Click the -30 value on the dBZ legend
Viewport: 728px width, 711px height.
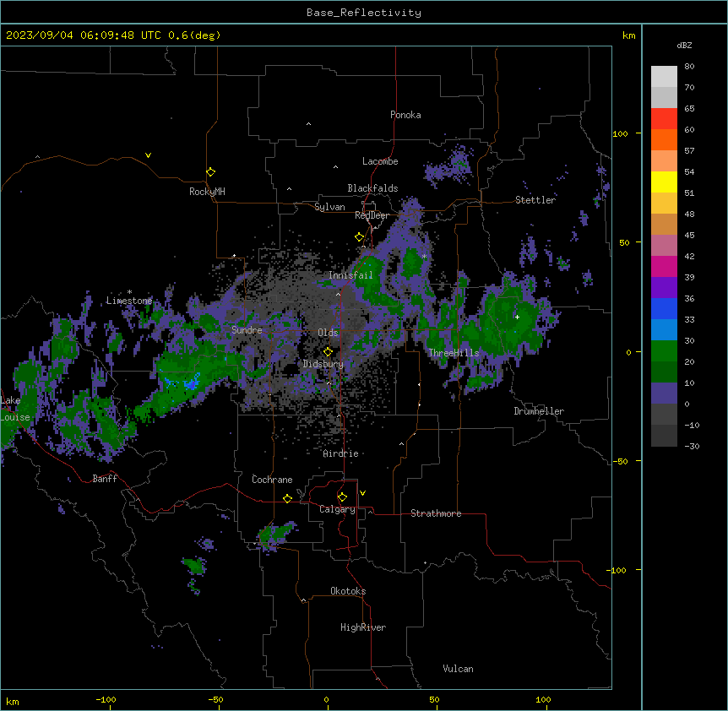point(692,447)
